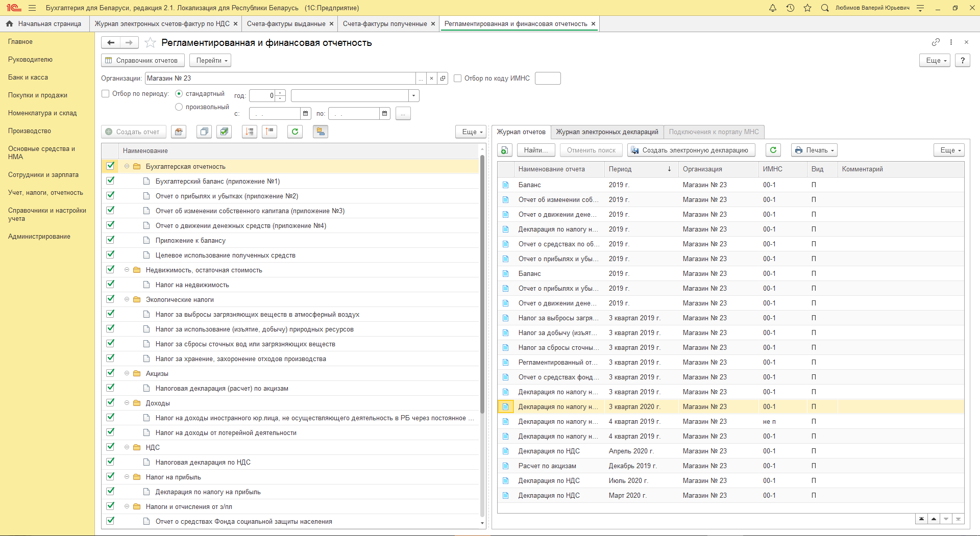Click the expand all groups list icon
Screen dimensions: 980x536
[x=250, y=132]
